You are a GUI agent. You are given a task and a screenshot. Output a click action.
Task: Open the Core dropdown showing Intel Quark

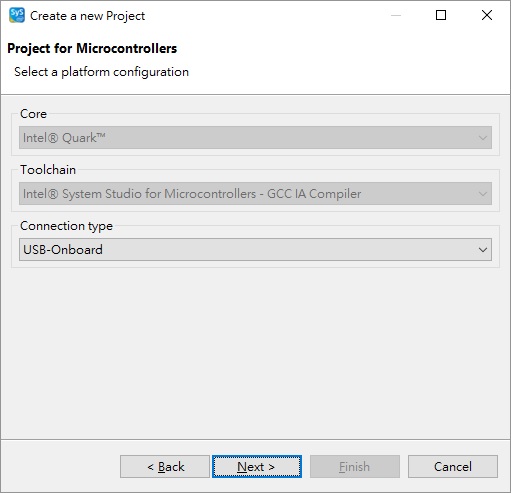pyautogui.click(x=255, y=138)
